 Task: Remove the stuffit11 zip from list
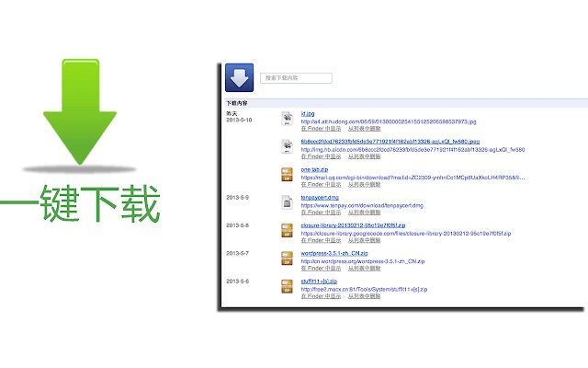click(364, 296)
